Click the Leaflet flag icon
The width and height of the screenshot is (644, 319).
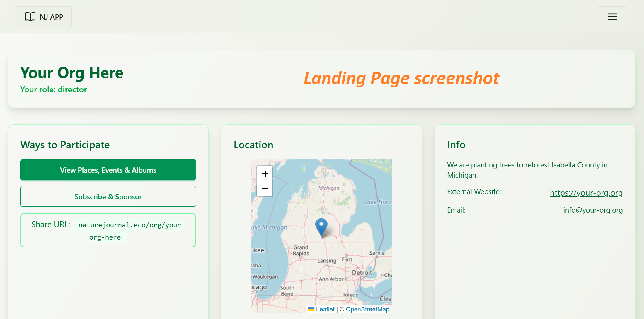pyautogui.click(x=311, y=309)
